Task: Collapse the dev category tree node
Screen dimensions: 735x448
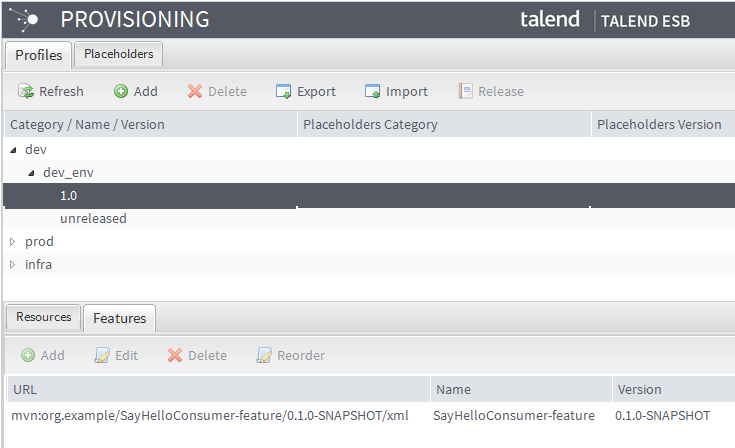Action: point(14,149)
